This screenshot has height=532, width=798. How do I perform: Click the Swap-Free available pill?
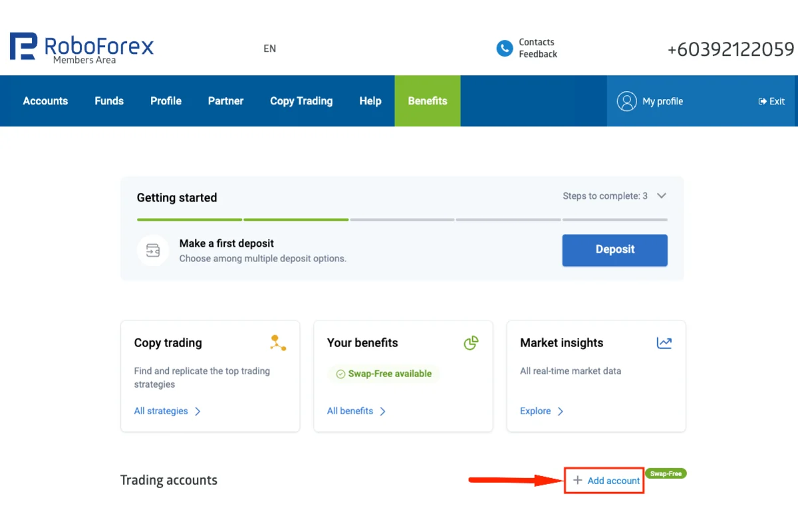pyautogui.click(x=383, y=374)
